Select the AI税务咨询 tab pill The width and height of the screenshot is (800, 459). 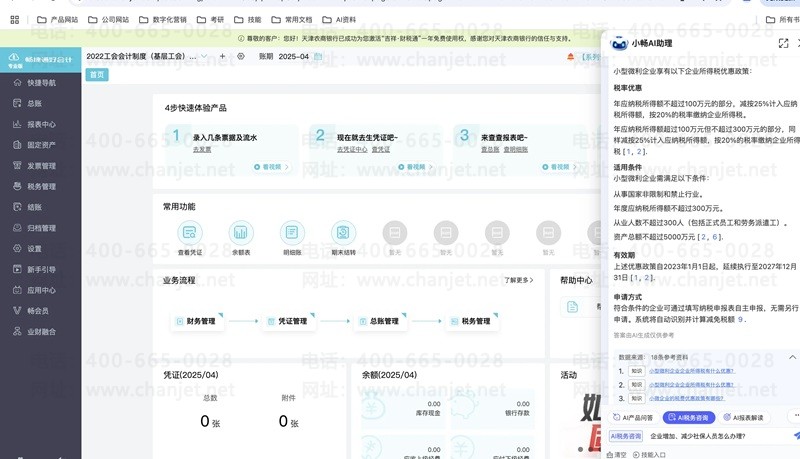(688, 417)
